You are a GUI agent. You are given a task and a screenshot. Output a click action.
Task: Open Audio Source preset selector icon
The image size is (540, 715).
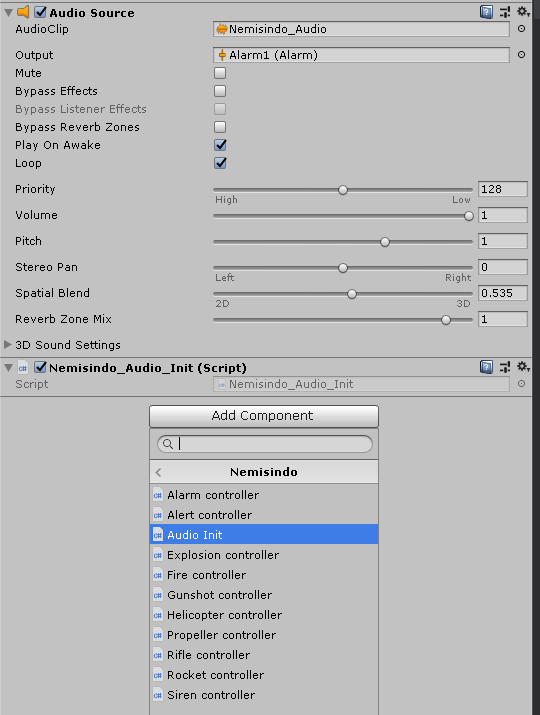(x=504, y=12)
